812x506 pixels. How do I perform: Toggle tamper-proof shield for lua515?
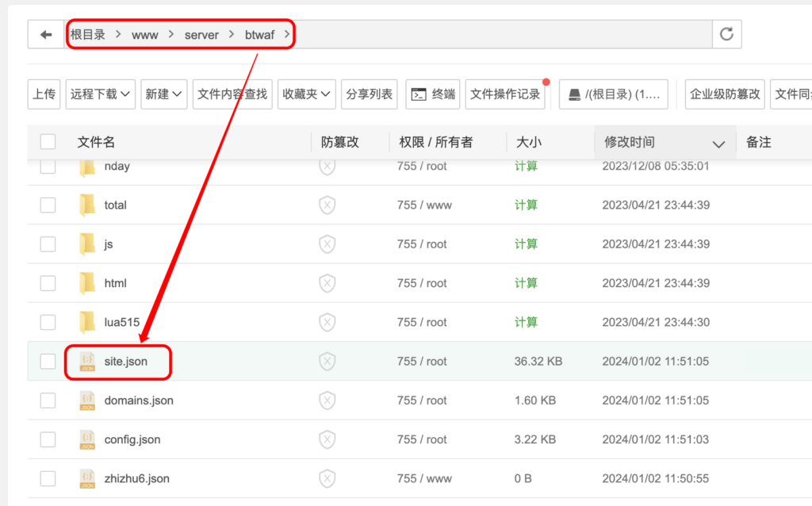327,322
